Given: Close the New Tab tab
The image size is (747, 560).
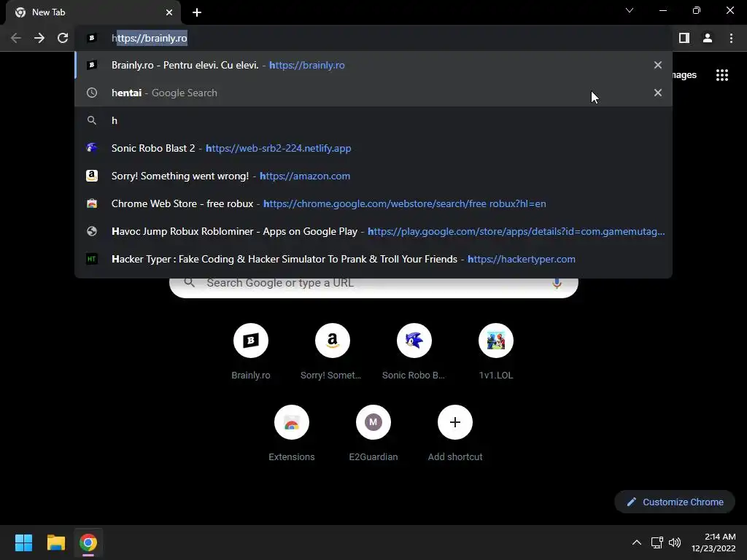Looking at the screenshot, I should (x=169, y=12).
